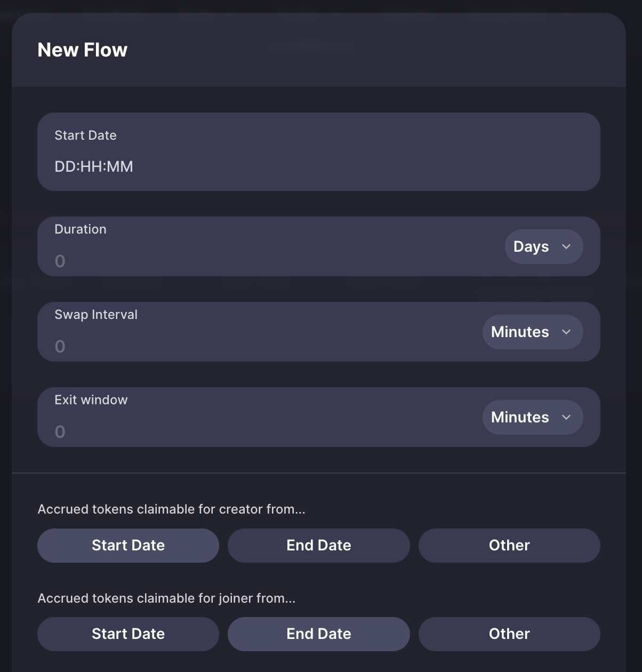642x672 pixels.
Task: Expand the Exit window Minutes dropdown
Action: pyautogui.click(x=533, y=417)
